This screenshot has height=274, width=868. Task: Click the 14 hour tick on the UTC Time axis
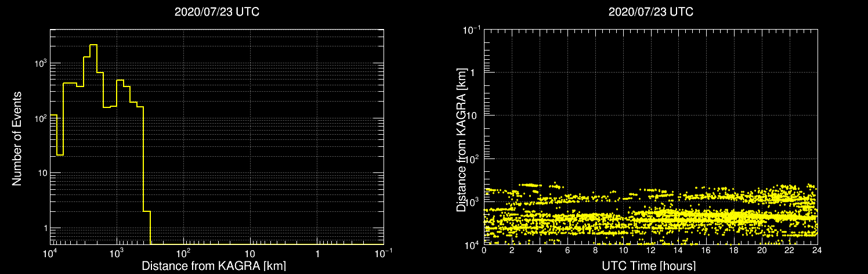tap(678, 250)
